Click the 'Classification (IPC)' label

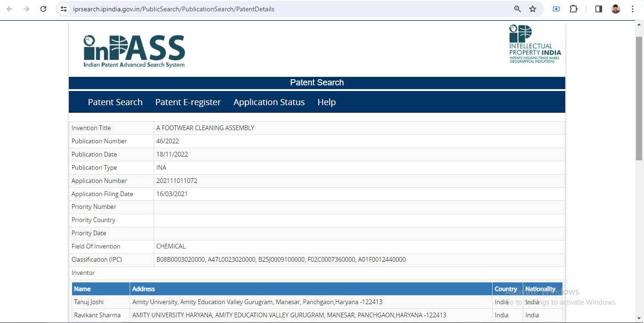tap(97, 259)
